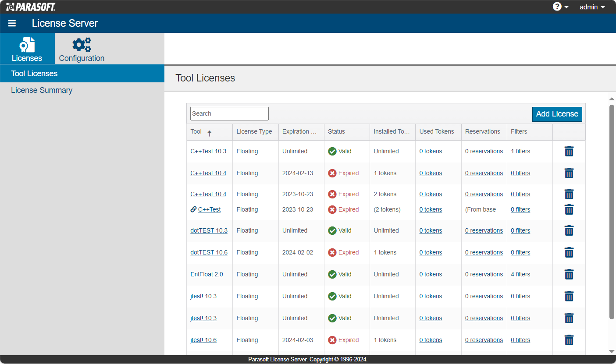This screenshot has width=616, height=364.
Task: Click the Expired icon for jtest! 10.6
Action: 332,340
